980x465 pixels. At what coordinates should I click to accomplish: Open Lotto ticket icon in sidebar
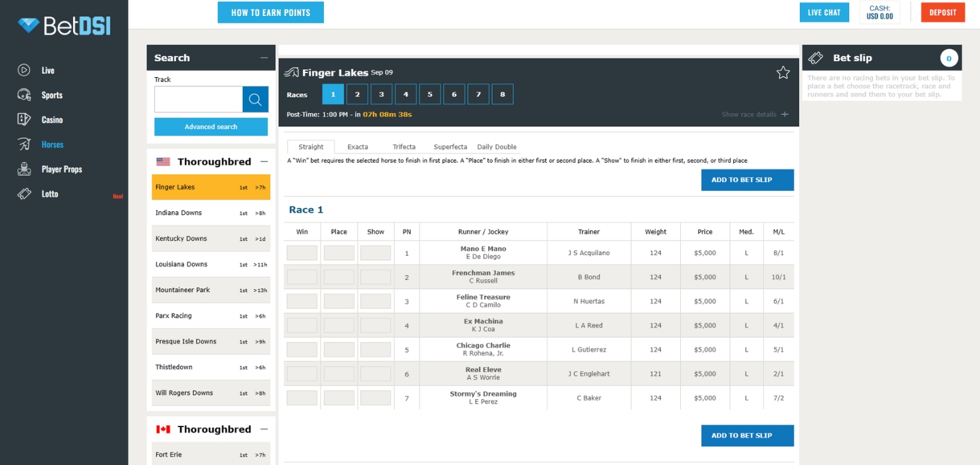click(x=24, y=194)
